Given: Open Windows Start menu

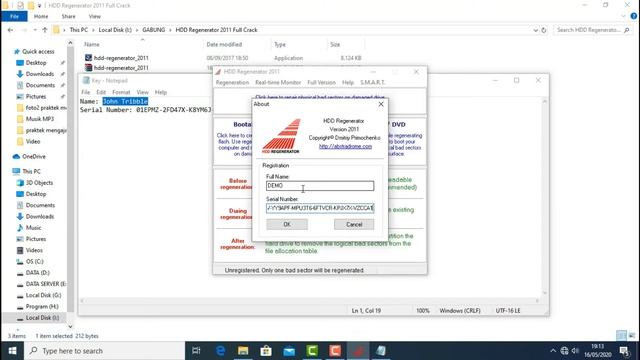Looking at the screenshot, I should 12,351.
